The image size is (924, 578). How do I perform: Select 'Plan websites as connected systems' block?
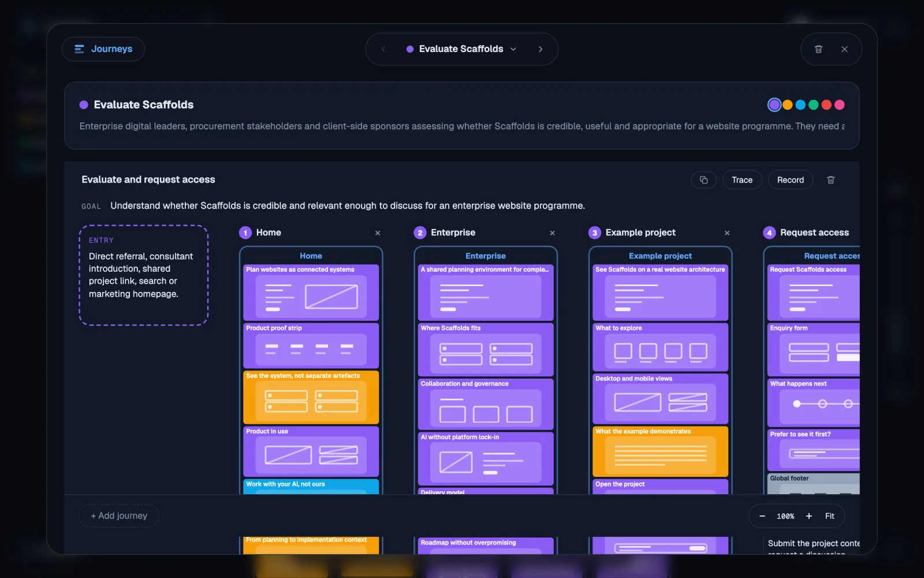(311, 292)
